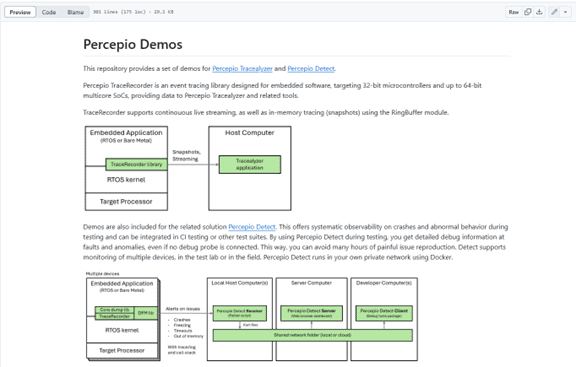This screenshot has width=576, height=367.
Task: Click TraceRecorder library box in diagram
Action: click(136, 164)
